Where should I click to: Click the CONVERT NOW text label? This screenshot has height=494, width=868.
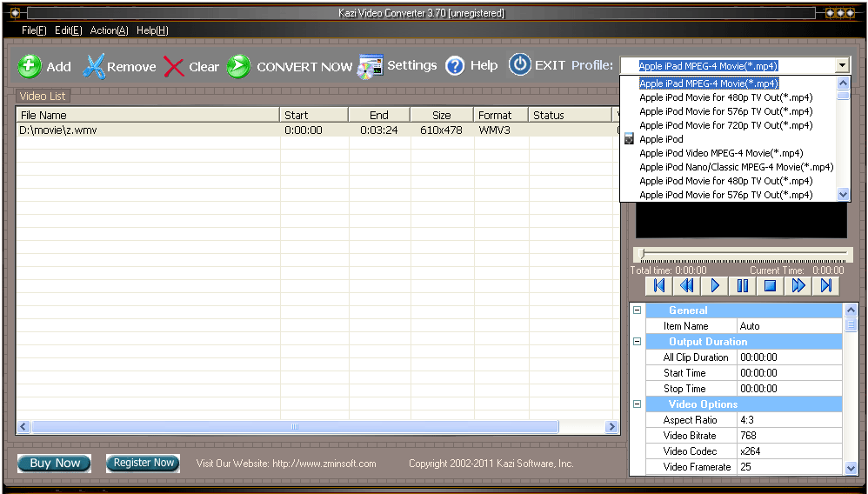point(304,67)
